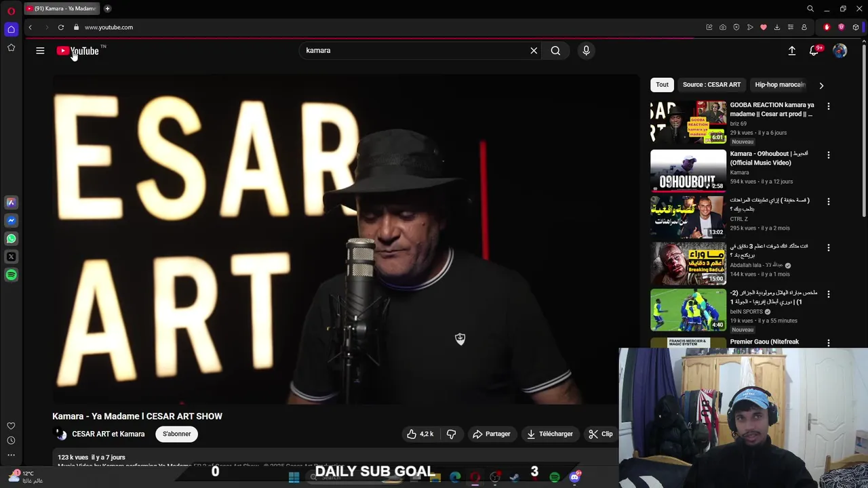Image resolution: width=868 pixels, height=488 pixels.
Task: Open Spotify from the Windows taskbar
Action: point(555,477)
